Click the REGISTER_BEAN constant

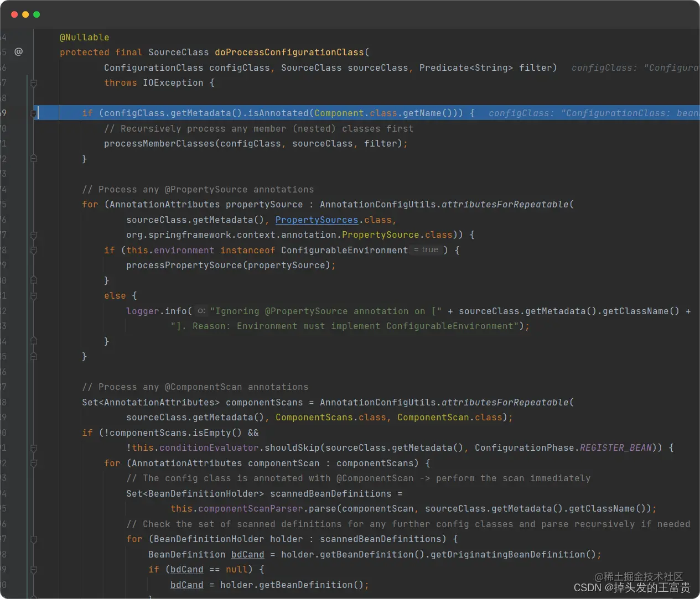615,447
